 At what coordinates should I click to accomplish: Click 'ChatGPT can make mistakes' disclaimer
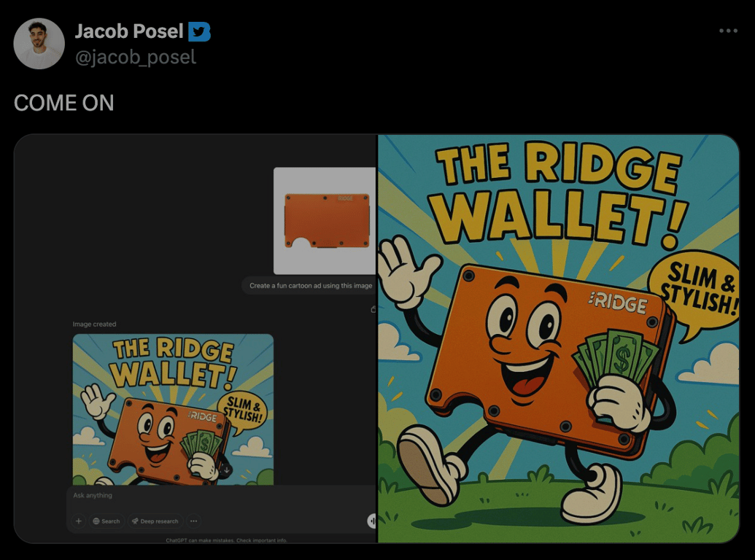coord(226,540)
